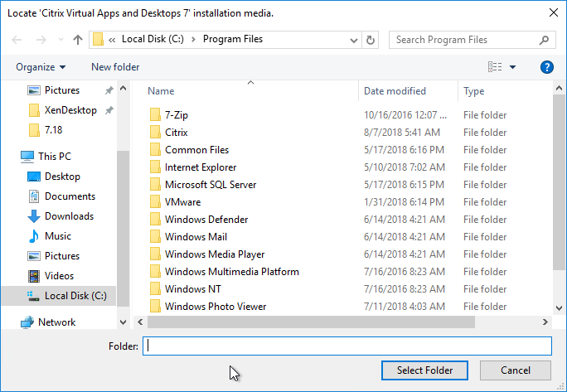Screen dimensions: 567x392
Task: Select the Common Files folder
Action: click(196, 150)
